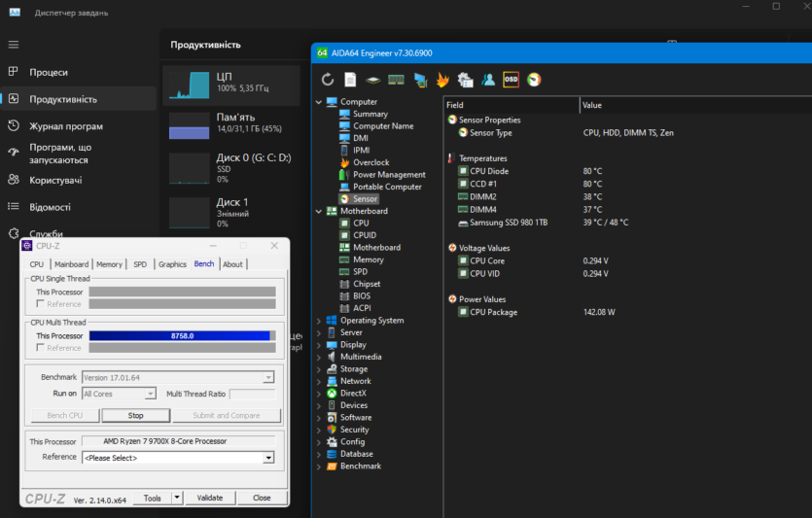Select Диск 0 (G: C: D:) performance item

click(x=231, y=168)
